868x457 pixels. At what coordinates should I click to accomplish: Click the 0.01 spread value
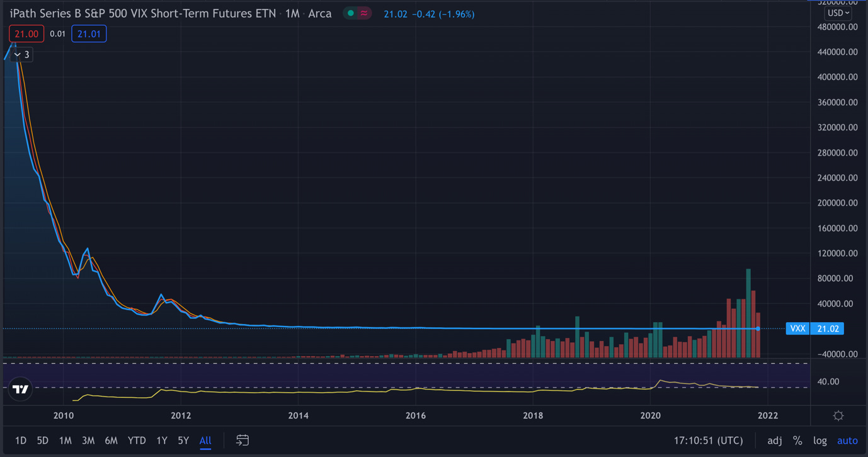[57, 34]
